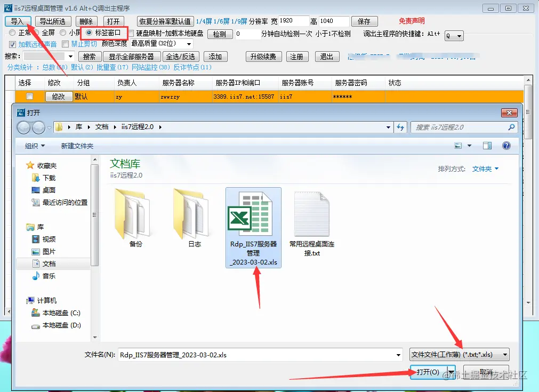The image size is (539, 392).
Task: Click the 音乐 library icon
Action: tap(35, 276)
